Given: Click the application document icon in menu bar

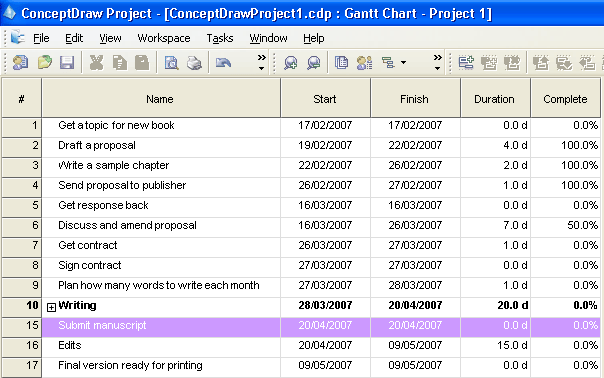Looking at the screenshot, I should point(17,38).
